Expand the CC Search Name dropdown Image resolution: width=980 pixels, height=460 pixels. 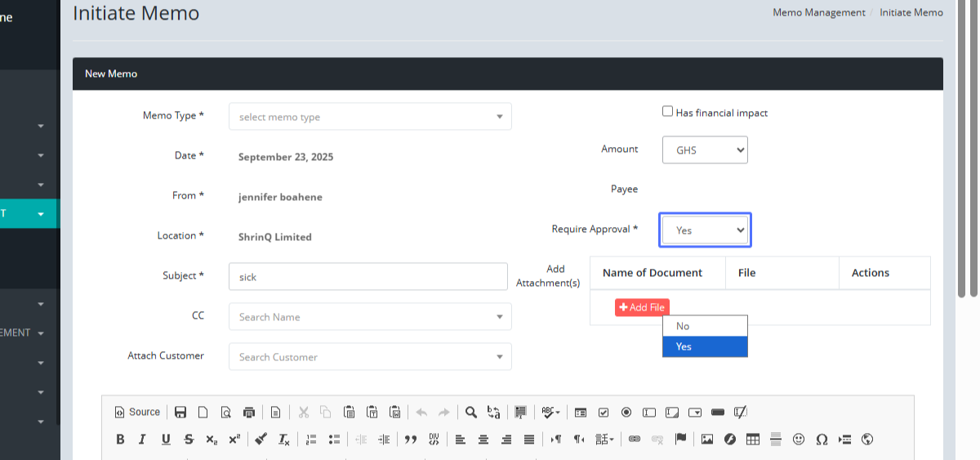click(370, 317)
